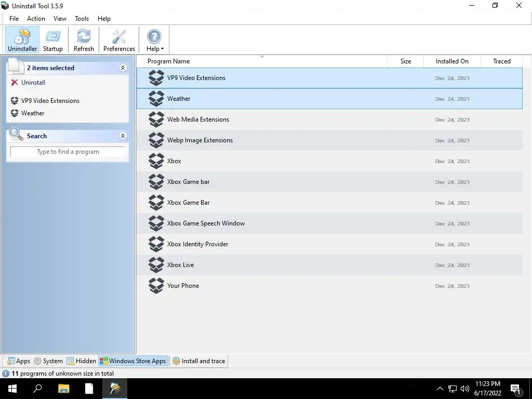Click the Uninstall Tool taskbar icon

(x=115, y=389)
